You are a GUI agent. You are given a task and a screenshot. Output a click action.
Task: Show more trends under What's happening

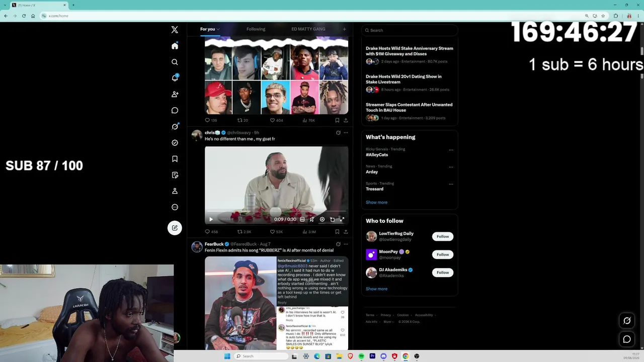[x=376, y=202]
